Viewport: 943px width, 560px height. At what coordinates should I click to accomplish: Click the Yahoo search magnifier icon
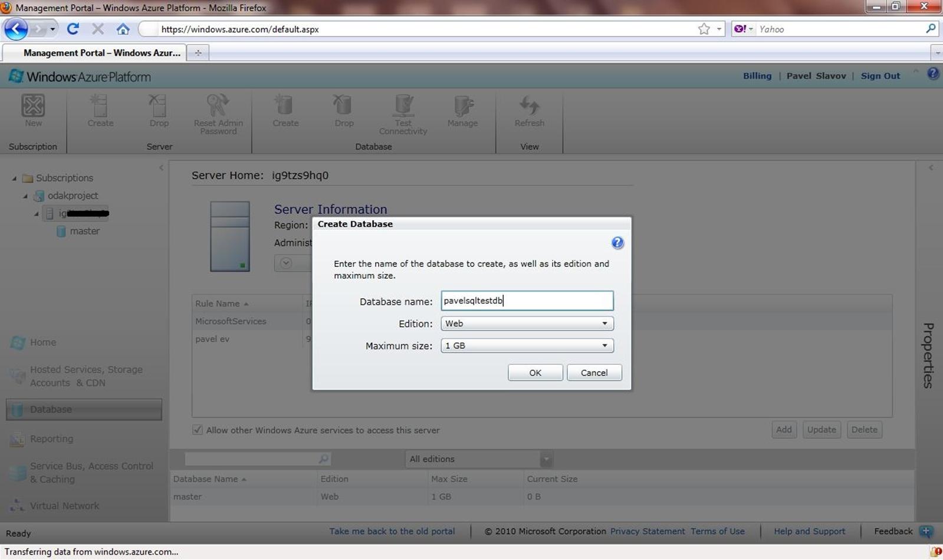click(931, 28)
